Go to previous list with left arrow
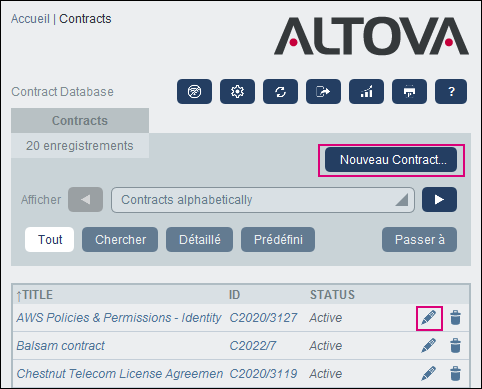This screenshot has width=482, height=389. 85,200
